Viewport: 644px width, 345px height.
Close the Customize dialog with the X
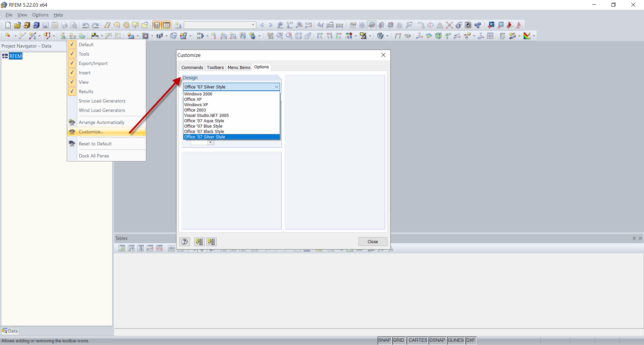click(x=383, y=55)
